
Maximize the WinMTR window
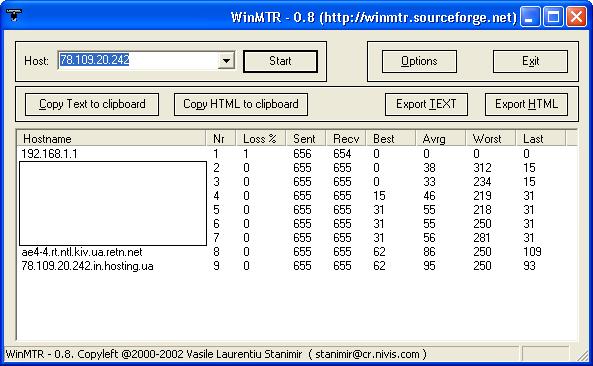[x=553, y=17]
